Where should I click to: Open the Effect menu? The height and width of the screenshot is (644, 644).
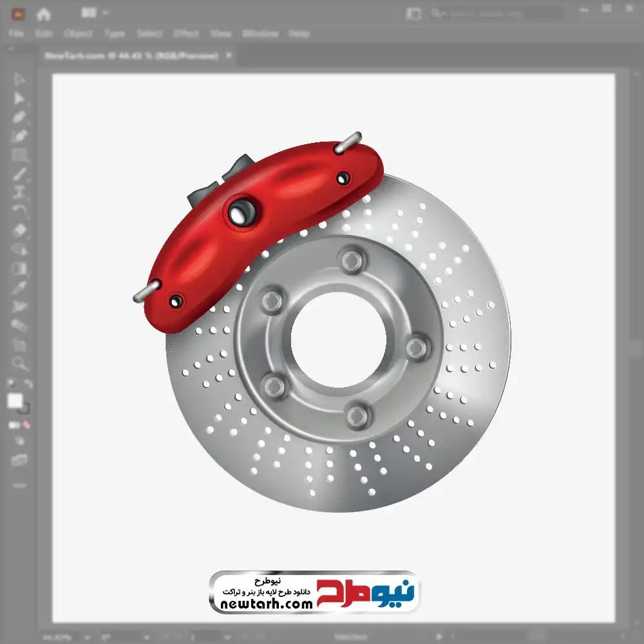(x=186, y=33)
